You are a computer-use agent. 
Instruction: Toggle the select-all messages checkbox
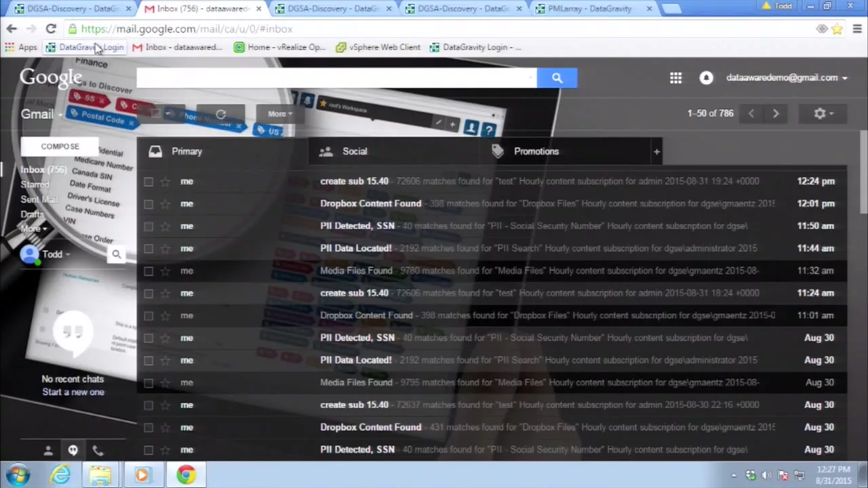click(155, 114)
